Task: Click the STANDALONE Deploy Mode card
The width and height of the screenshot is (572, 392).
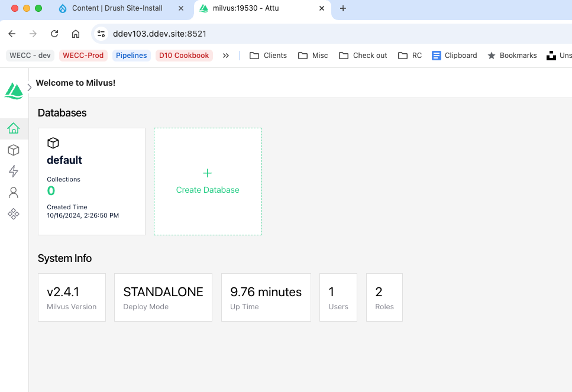Action: click(163, 297)
